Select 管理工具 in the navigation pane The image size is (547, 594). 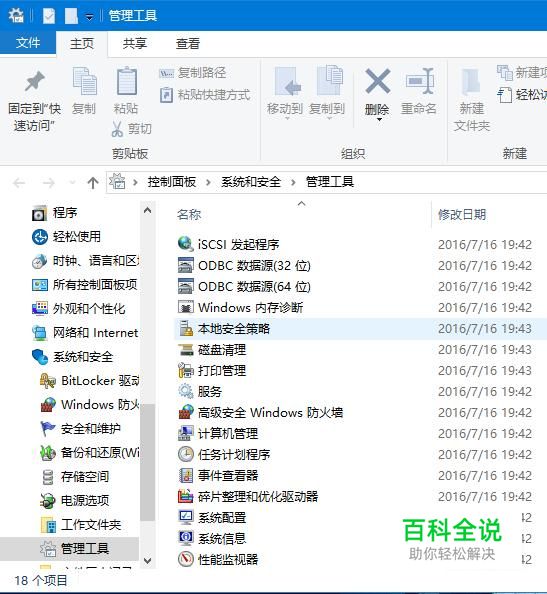85,549
